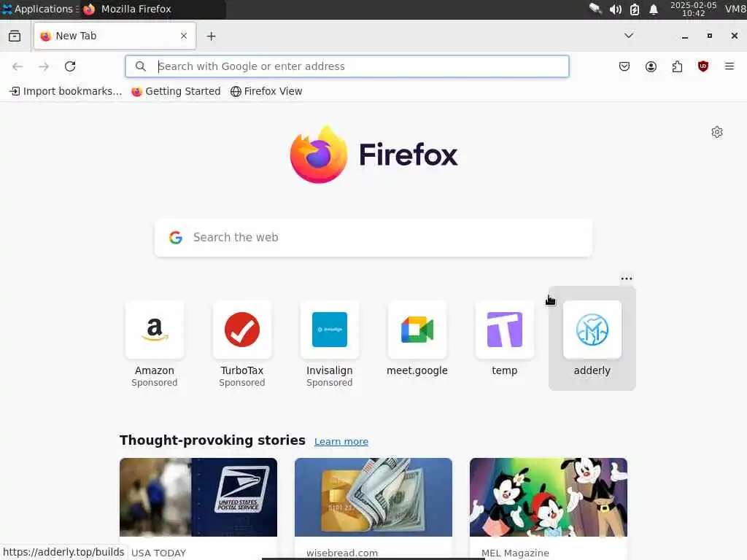Select the New Tab tab

pyautogui.click(x=115, y=36)
